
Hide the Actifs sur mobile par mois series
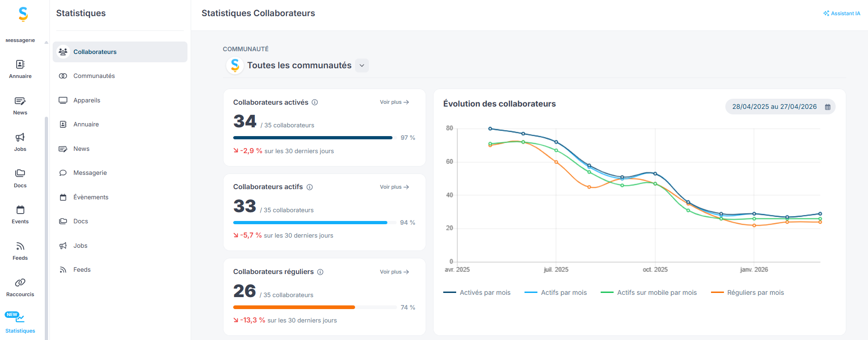click(x=649, y=292)
